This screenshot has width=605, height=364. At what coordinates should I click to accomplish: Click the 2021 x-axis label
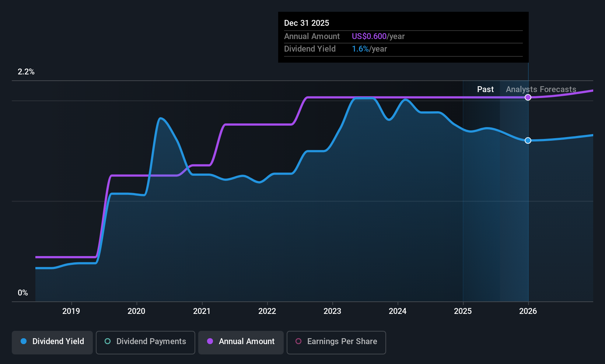tap(202, 311)
